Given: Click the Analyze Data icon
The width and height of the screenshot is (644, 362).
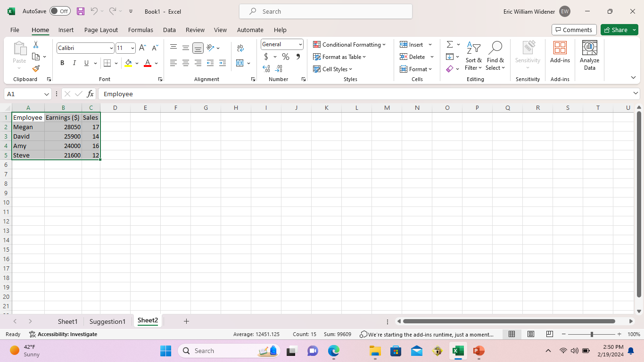Looking at the screenshot, I should [590, 55].
